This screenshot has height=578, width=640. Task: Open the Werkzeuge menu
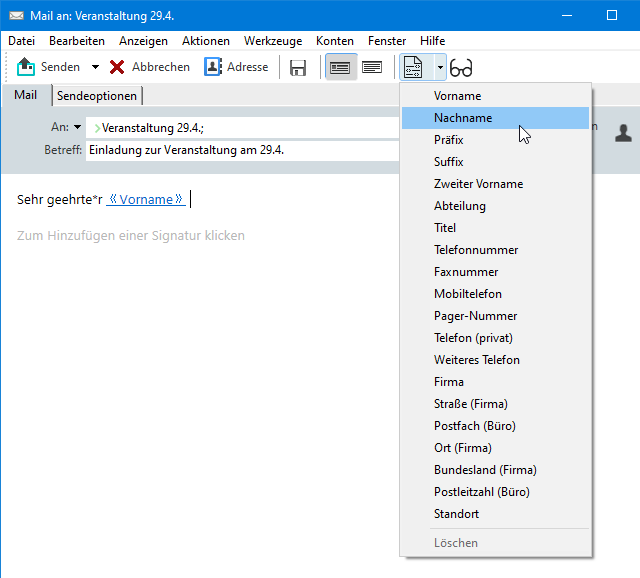(x=273, y=41)
